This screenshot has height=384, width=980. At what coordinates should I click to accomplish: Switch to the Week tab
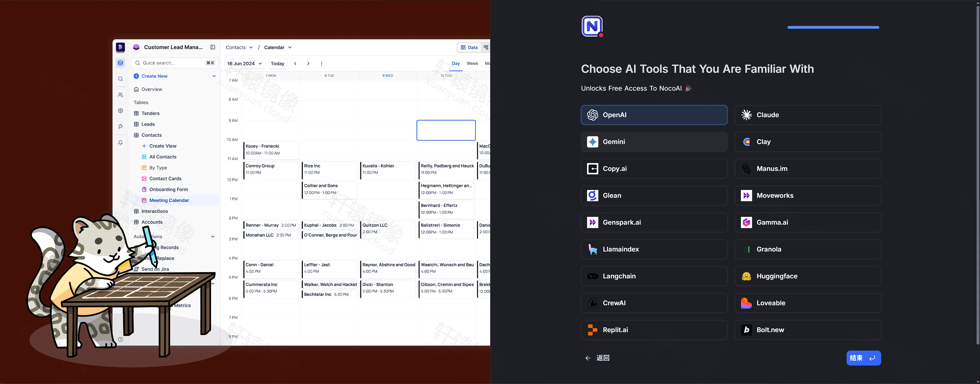point(472,63)
